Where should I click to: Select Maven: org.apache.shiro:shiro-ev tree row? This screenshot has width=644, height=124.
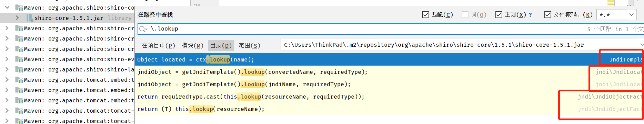pos(67,59)
